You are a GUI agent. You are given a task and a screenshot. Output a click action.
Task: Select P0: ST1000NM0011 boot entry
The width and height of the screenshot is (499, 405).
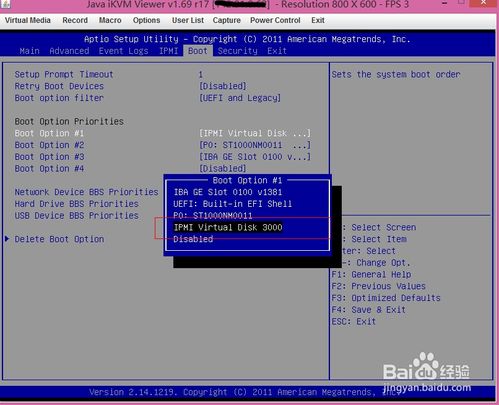pos(213,216)
